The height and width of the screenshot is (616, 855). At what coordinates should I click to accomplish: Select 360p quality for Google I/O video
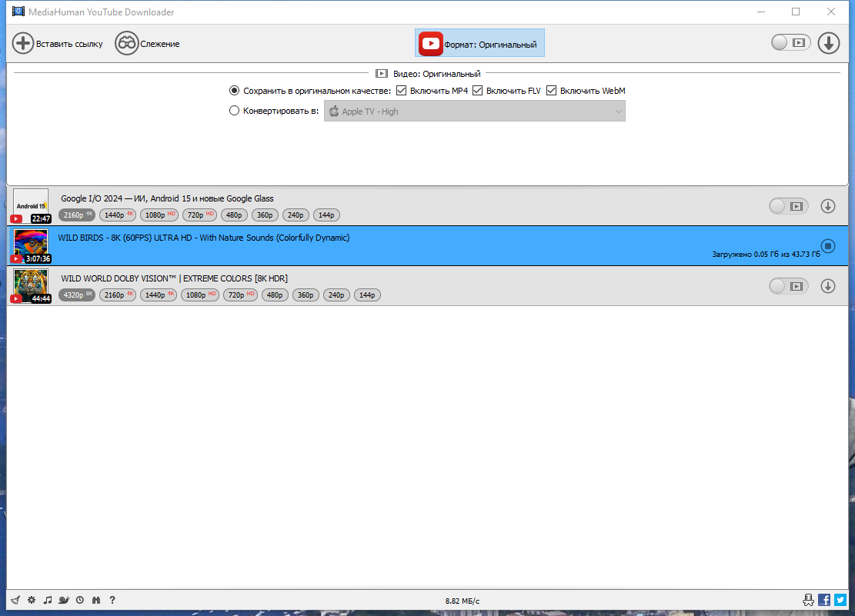265,215
